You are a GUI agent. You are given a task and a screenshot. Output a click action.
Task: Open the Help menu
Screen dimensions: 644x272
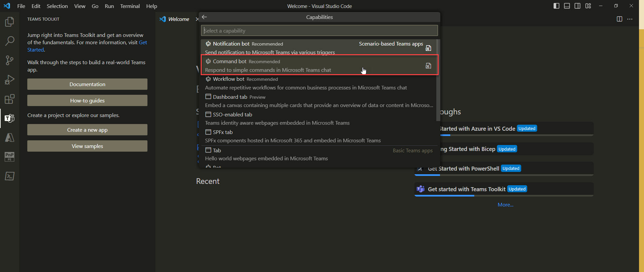click(x=152, y=6)
